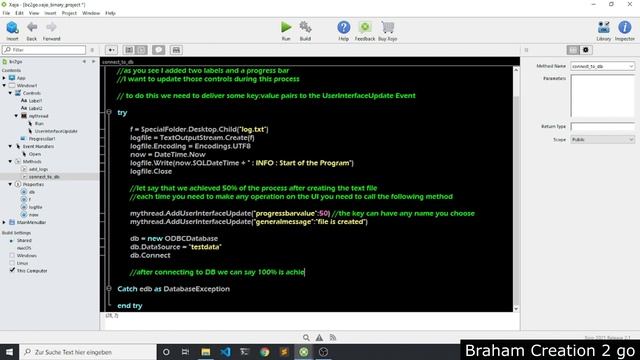Image resolution: width=640 pixels, height=360 pixels.
Task: Open the Windows Start menu
Action: (x=9, y=352)
